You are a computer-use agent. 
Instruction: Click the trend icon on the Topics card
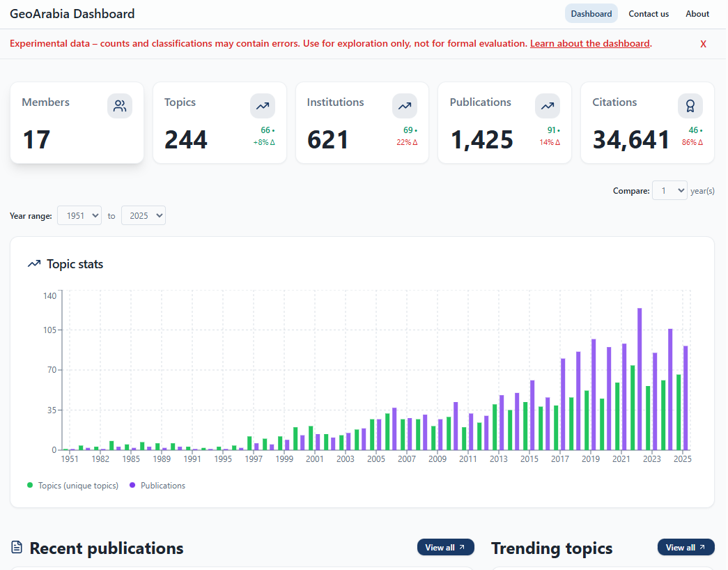click(262, 105)
